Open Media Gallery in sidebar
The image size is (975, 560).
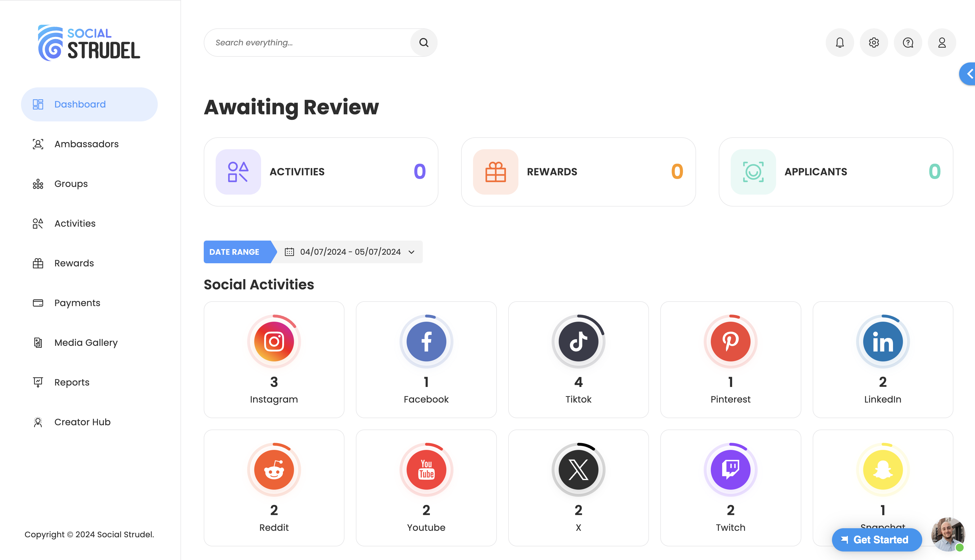point(89,342)
